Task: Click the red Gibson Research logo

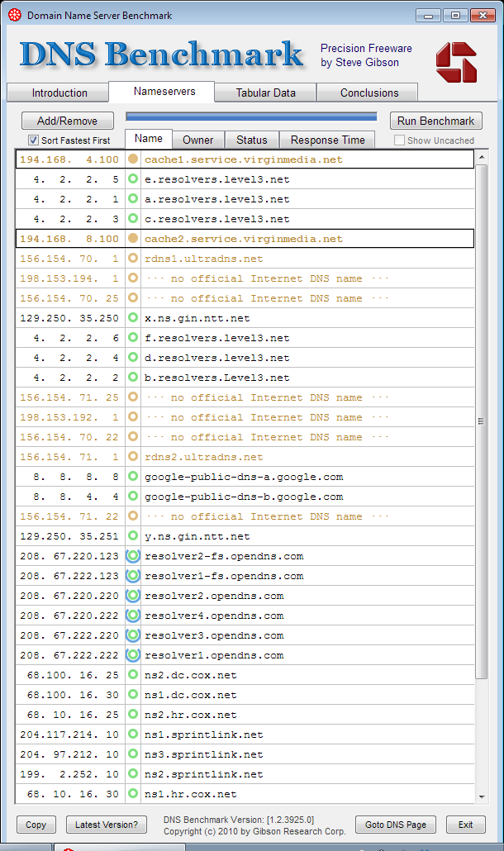Action: 456,63
